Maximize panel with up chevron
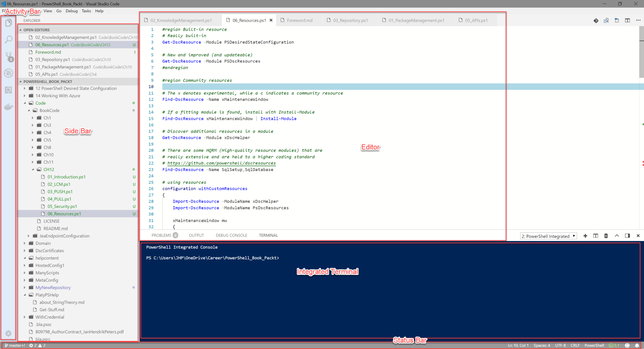The height and width of the screenshot is (349, 644). tap(617, 236)
